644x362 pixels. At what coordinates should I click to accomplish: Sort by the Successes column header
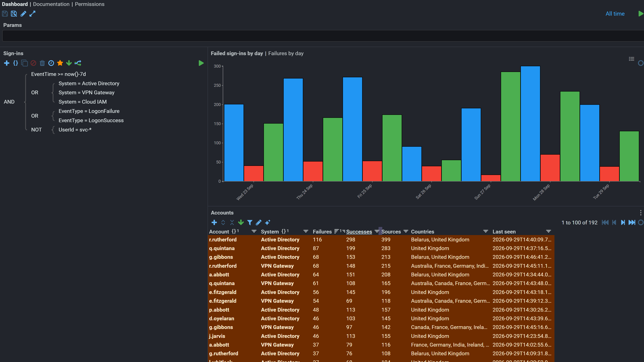[x=359, y=232]
